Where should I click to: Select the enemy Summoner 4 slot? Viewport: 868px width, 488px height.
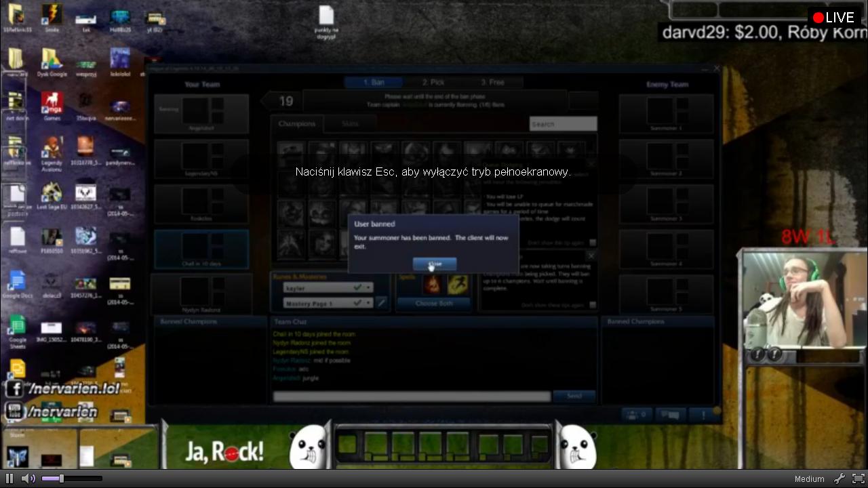pos(666,249)
